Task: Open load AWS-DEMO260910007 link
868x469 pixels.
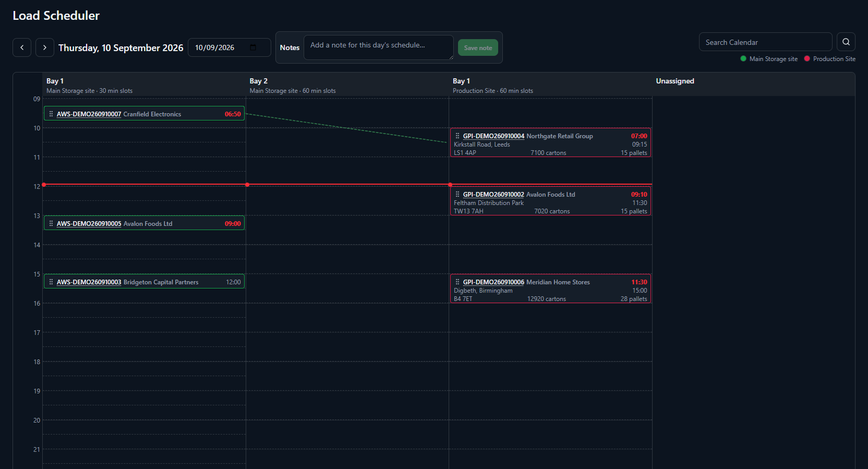Action: 89,114
